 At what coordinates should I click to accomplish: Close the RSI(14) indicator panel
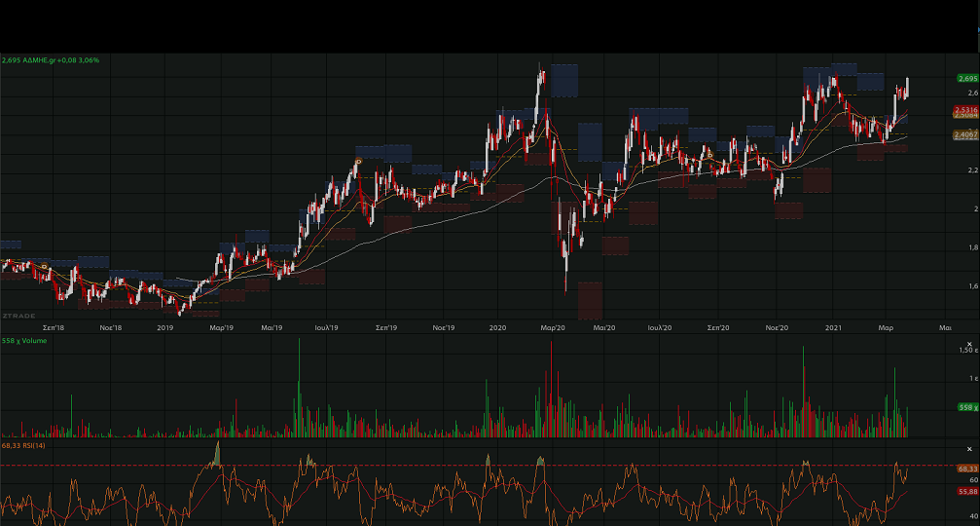(968, 448)
